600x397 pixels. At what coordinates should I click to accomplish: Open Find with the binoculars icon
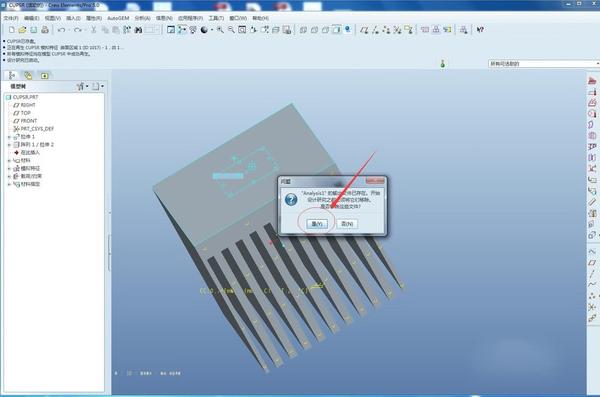pos(138,29)
